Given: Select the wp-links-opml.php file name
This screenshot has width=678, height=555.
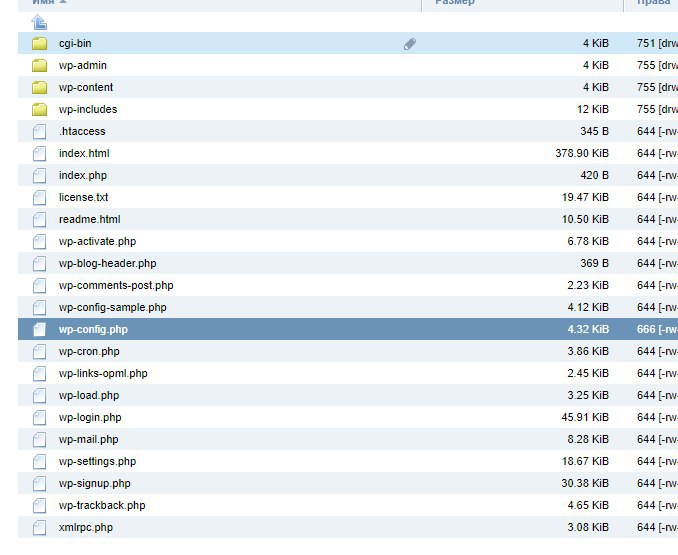Looking at the screenshot, I should pos(103,373).
